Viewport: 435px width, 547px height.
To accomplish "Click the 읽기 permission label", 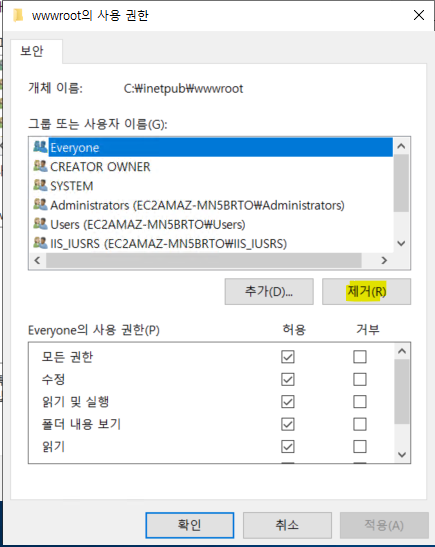I will click(53, 447).
